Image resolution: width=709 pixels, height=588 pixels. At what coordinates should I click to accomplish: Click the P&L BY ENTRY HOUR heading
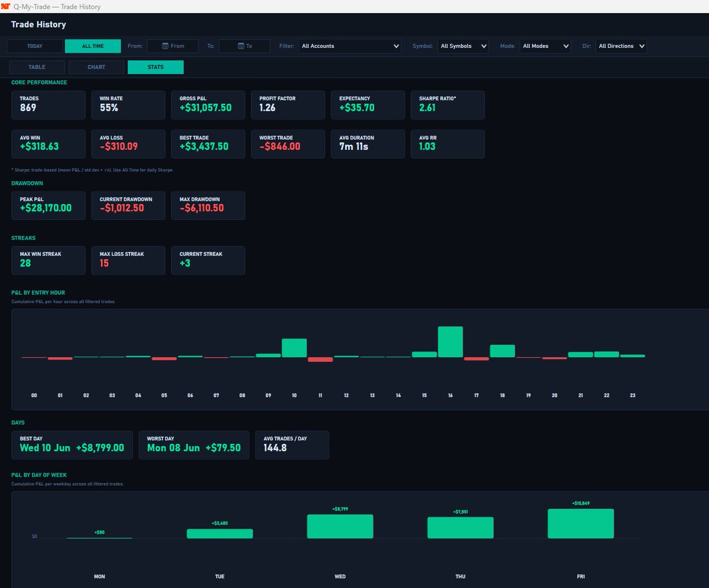point(38,292)
